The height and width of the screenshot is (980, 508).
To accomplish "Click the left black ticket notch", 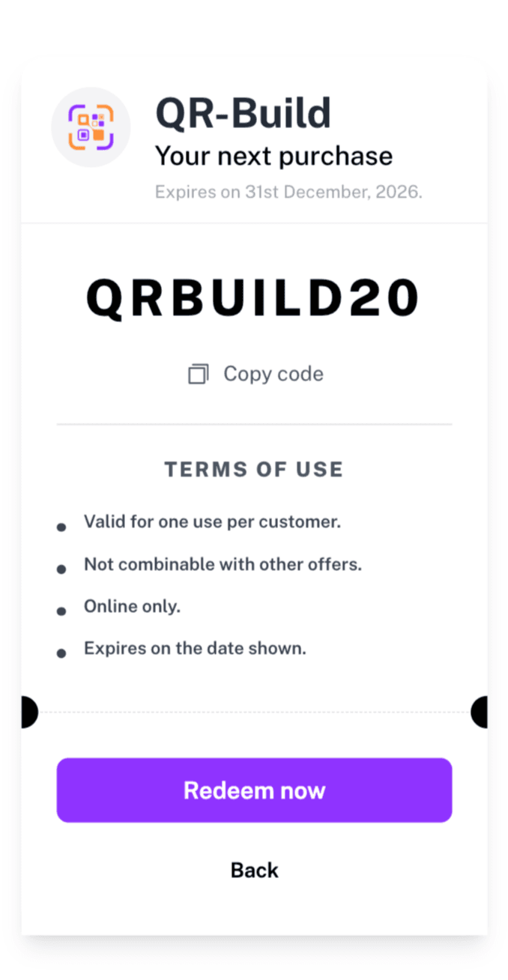I will coord(29,712).
